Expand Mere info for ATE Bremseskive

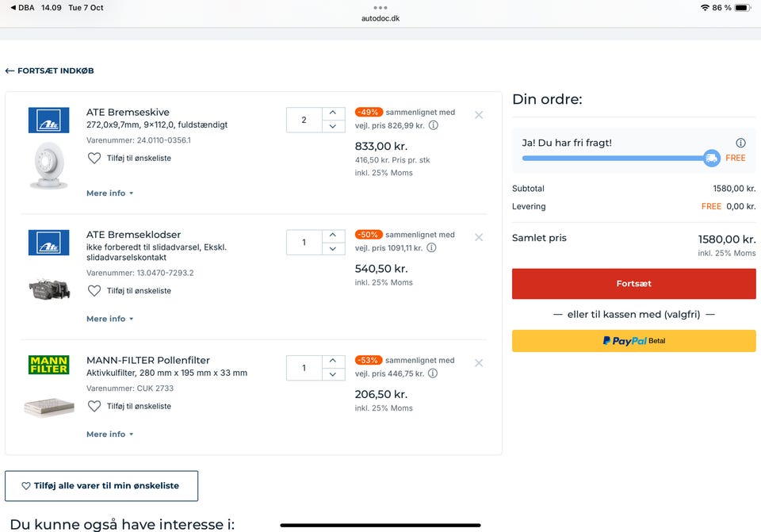(109, 193)
